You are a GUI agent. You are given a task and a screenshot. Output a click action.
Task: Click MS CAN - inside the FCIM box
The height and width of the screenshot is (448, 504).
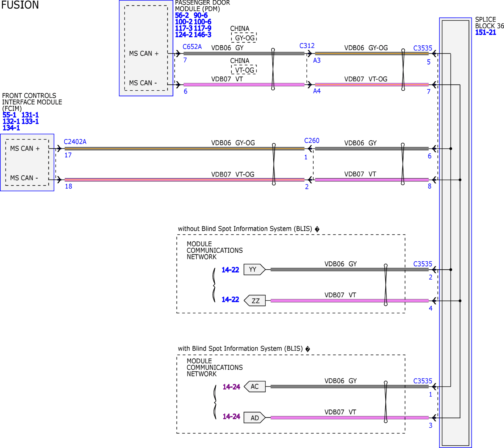point(24,178)
